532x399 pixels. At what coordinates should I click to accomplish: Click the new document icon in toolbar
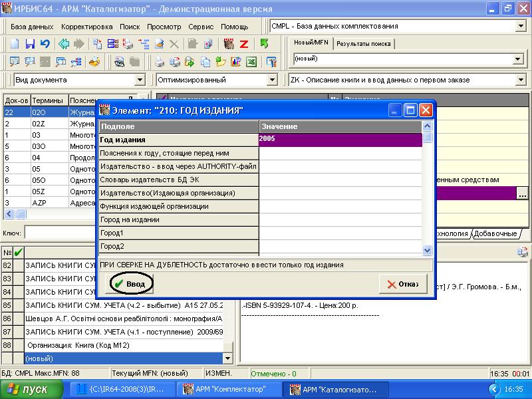[15, 44]
